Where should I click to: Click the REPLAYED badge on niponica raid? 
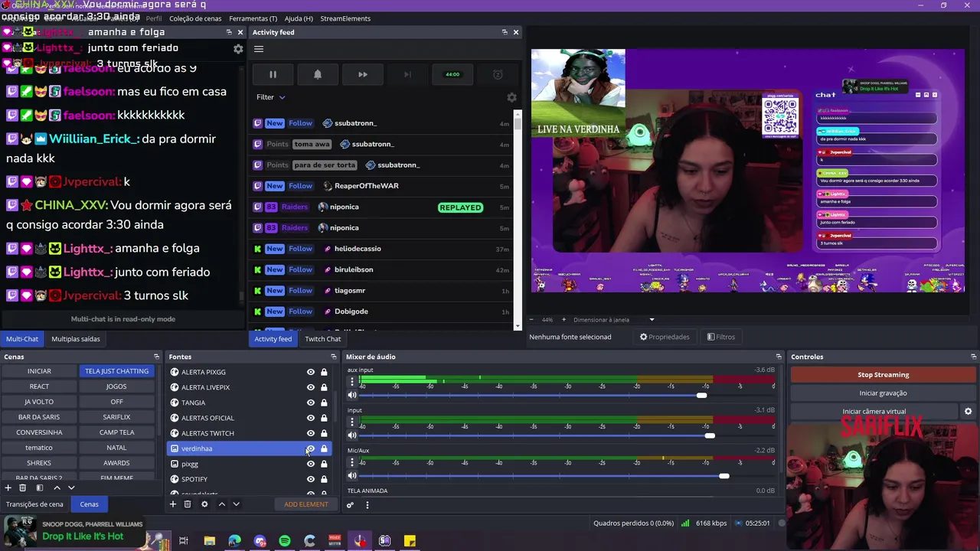point(460,207)
